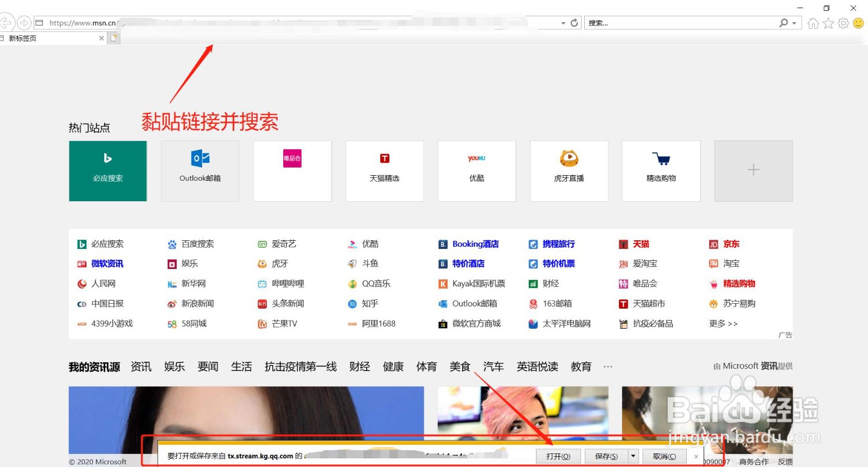Click the 太平洋电脑网 icon

pos(533,324)
